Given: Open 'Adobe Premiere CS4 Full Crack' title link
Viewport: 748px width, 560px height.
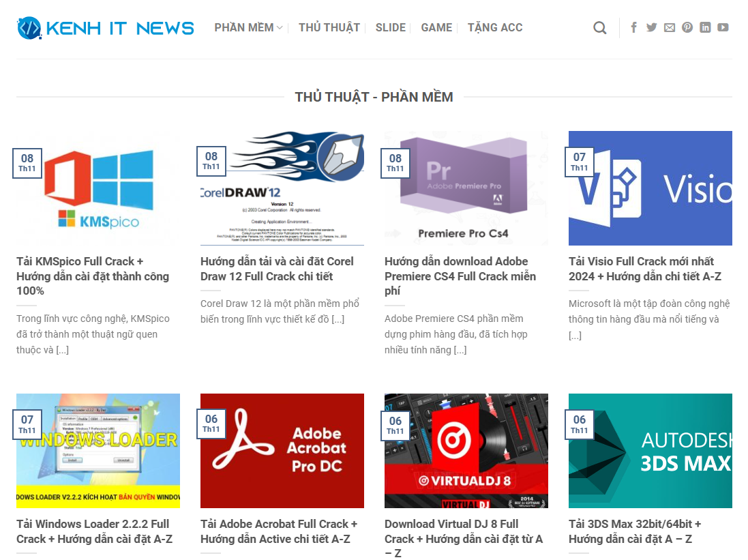Looking at the screenshot, I should click(x=460, y=276).
